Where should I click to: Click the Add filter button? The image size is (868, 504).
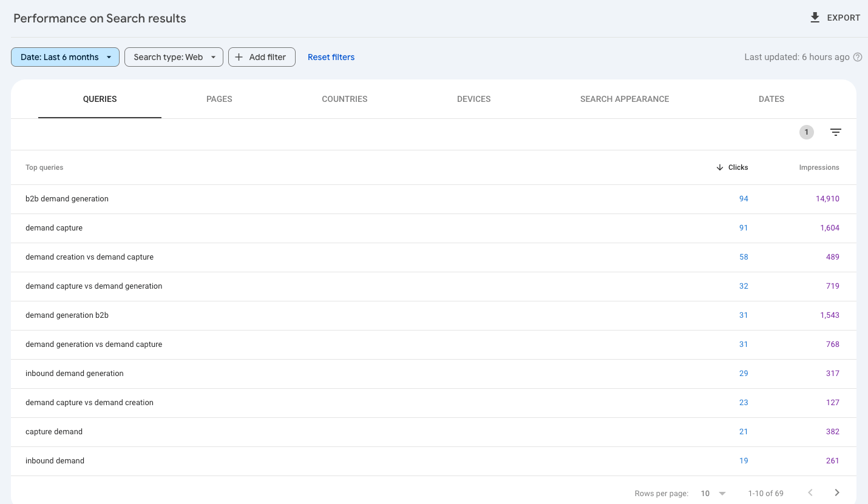click(262, 57)
